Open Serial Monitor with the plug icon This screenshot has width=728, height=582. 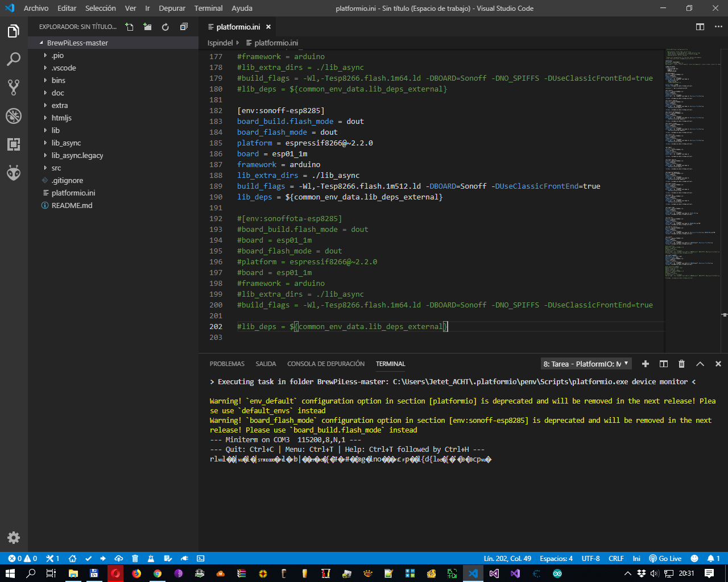point(184,559)
